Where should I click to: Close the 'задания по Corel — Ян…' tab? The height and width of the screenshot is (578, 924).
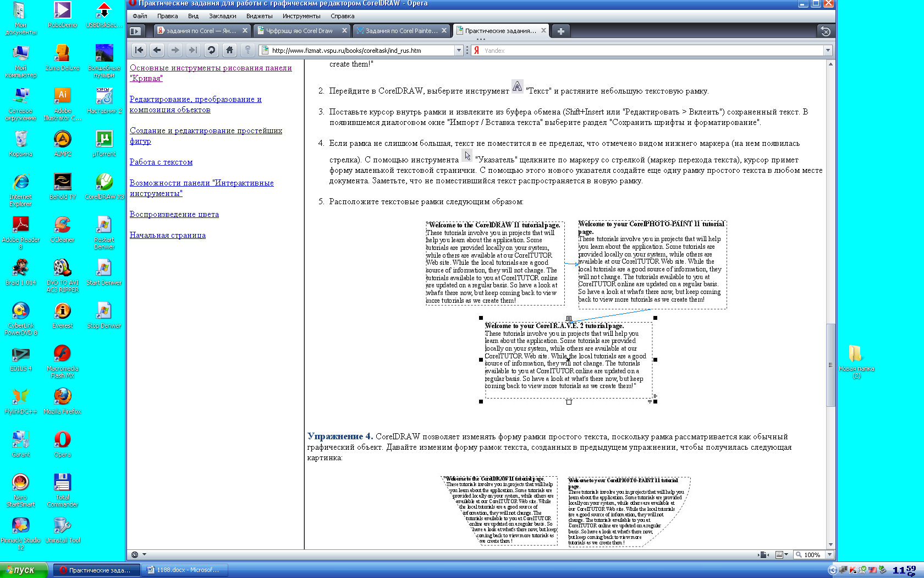[245, 31]
